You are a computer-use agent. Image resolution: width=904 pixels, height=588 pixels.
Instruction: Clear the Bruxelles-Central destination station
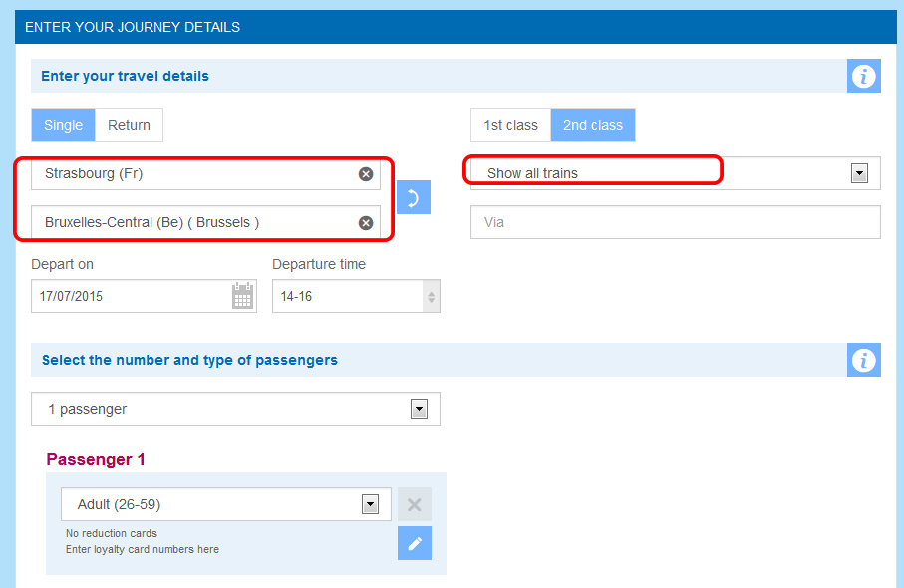tap(366, 222)
